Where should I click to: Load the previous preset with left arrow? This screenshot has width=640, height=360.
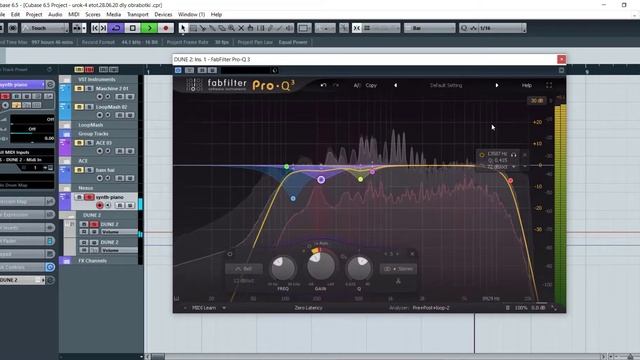click(x=395, y=85)
